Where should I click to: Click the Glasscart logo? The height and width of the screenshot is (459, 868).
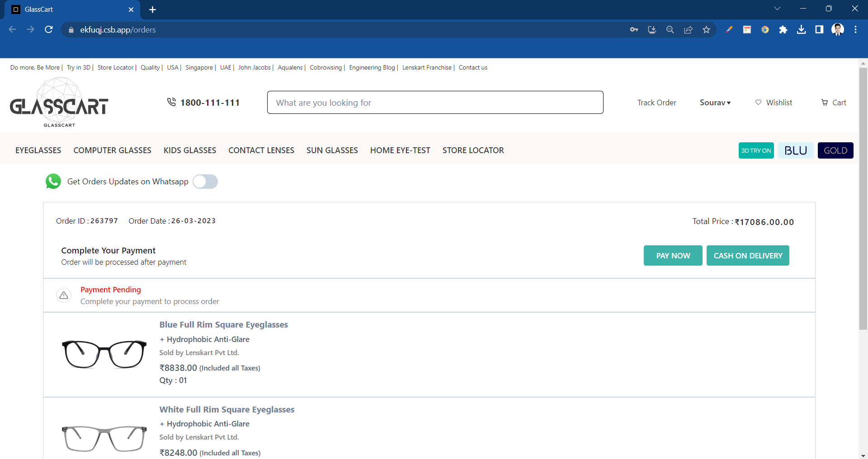click(x=59, y=103)
